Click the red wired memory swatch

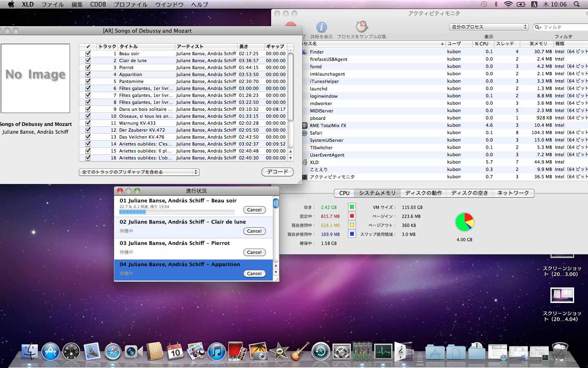(352, 216)
